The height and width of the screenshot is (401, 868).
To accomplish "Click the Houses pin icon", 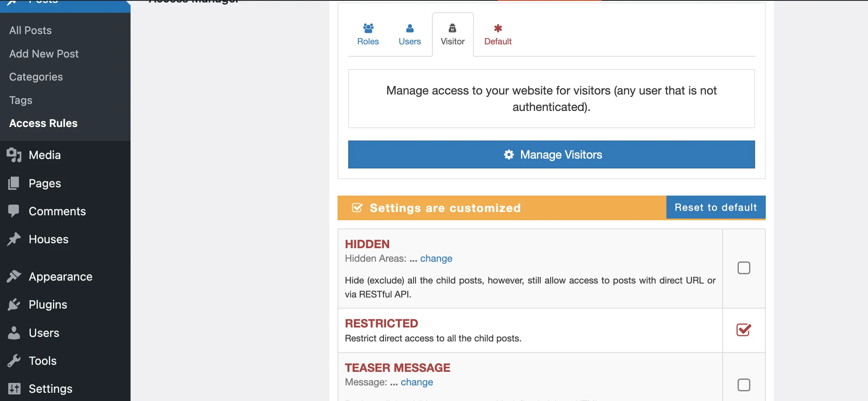I will (14, 239).
